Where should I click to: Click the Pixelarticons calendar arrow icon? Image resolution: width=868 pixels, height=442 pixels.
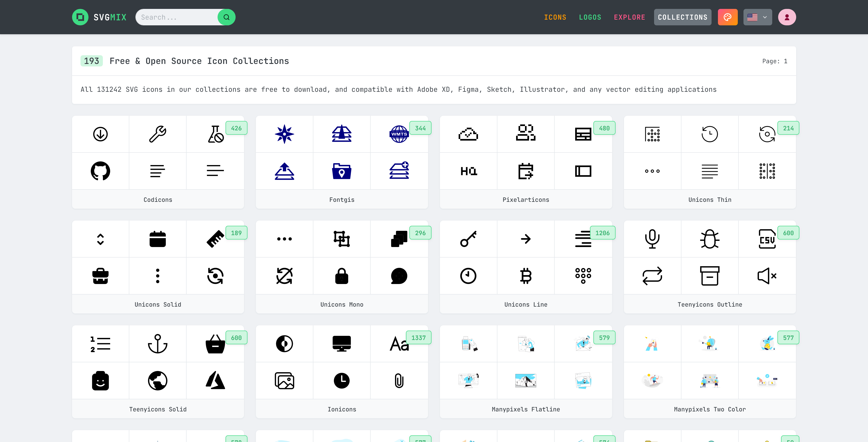526,171
